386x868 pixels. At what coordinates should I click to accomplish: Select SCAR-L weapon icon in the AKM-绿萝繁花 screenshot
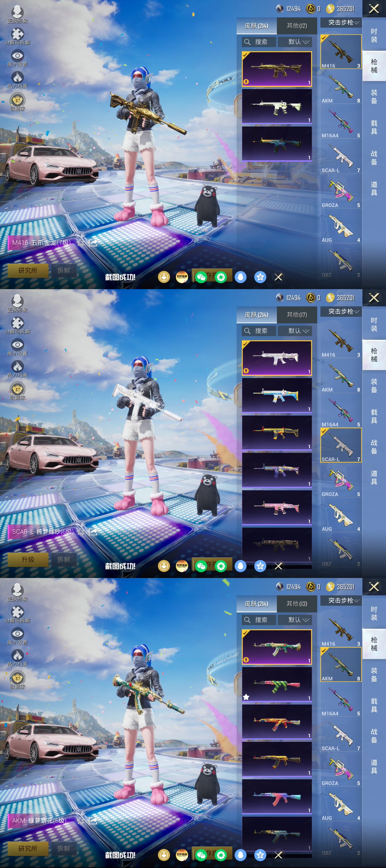tap(341, 735)
